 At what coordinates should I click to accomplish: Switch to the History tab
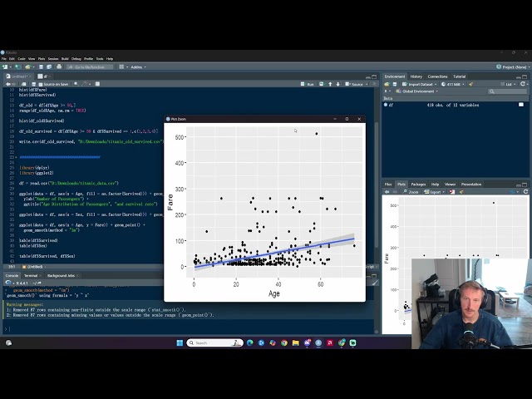416,76
